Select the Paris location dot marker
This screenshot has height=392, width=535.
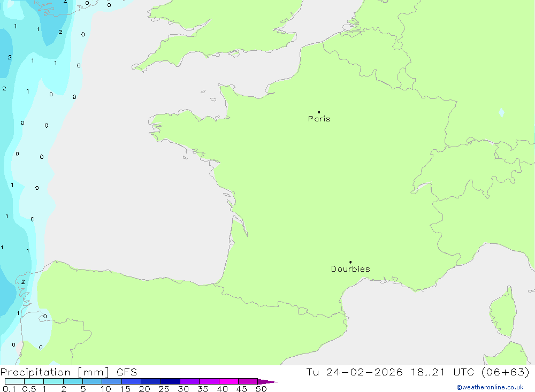click(319, 112)
